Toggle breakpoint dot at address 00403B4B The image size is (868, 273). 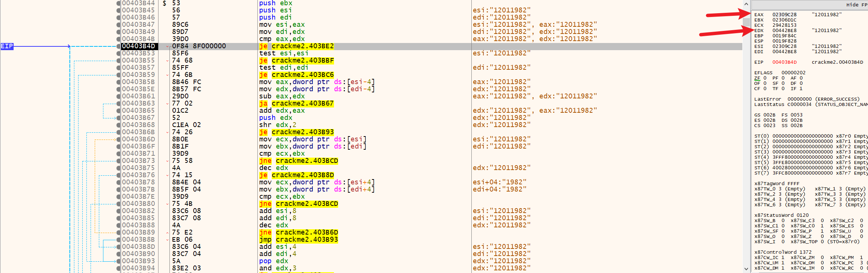[x=119, y=39]
